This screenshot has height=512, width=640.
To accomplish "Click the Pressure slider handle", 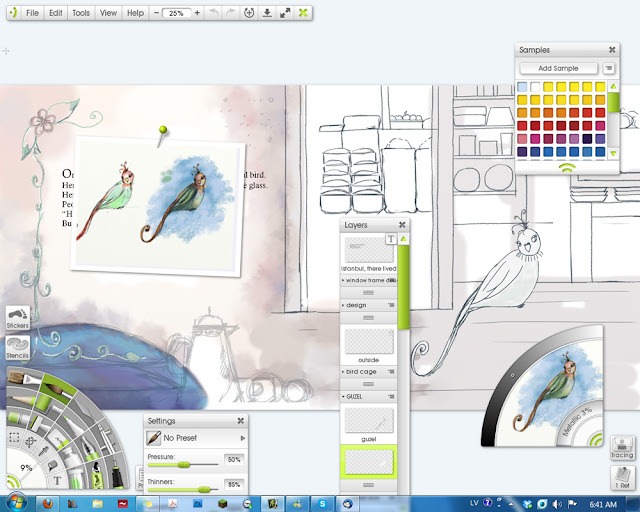I will [x=184, y=465].
